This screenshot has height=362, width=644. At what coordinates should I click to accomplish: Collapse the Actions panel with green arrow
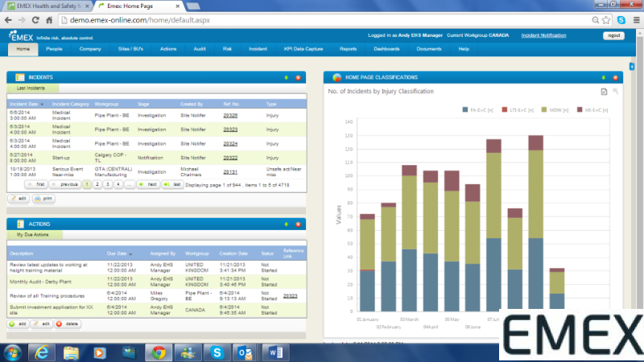click(286, 224)
